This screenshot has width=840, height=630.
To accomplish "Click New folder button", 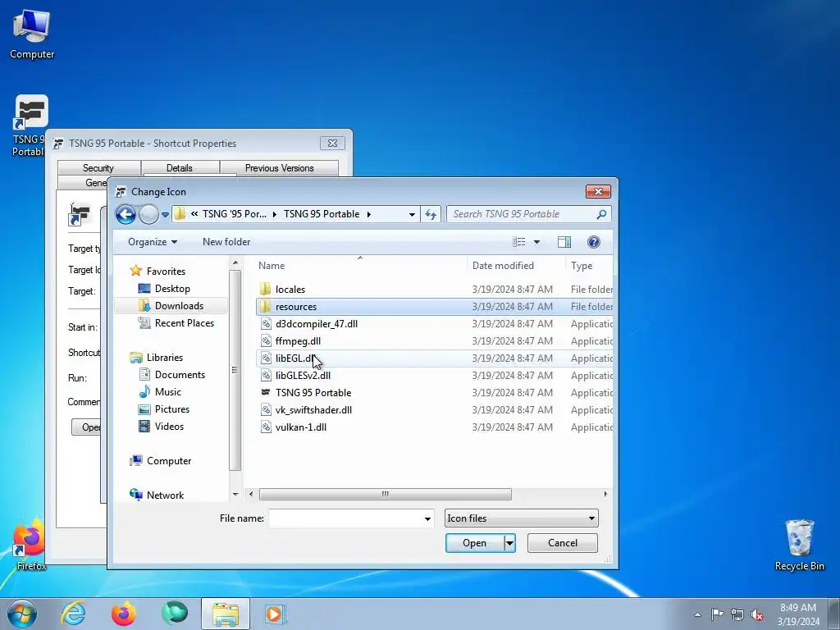I will (x=226, y=242).
